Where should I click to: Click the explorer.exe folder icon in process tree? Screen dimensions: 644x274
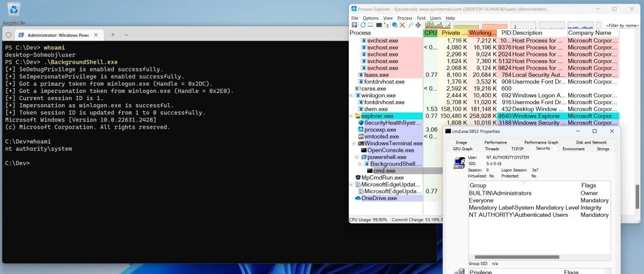[358, 116]
